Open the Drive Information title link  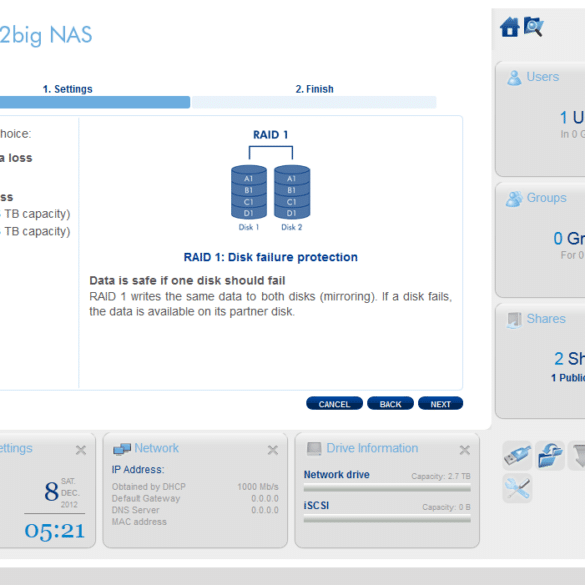(x=372, y=448)
